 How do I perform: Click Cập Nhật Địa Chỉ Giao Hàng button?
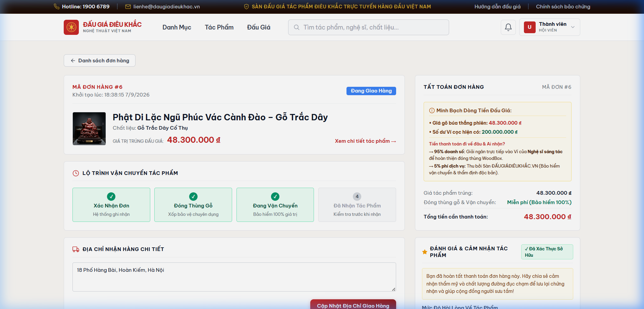point(353,304)
